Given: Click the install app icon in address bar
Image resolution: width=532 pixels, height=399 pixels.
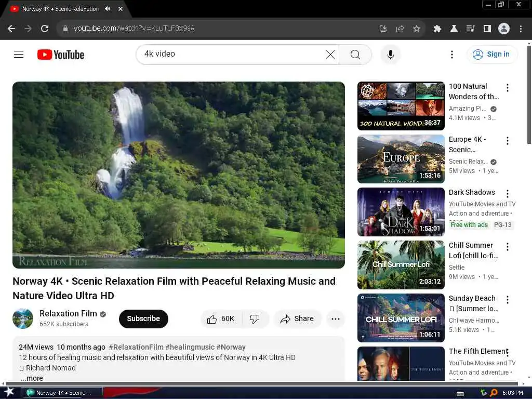Looking at the screenshot, I should (383, 29).
